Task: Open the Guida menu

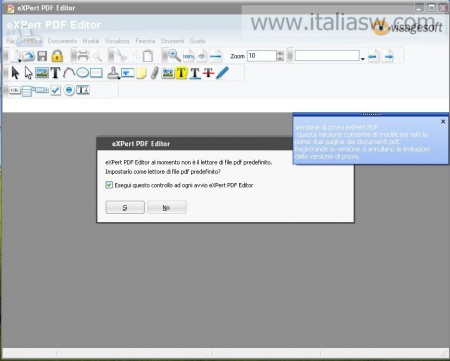Action: tap(197, 41)
